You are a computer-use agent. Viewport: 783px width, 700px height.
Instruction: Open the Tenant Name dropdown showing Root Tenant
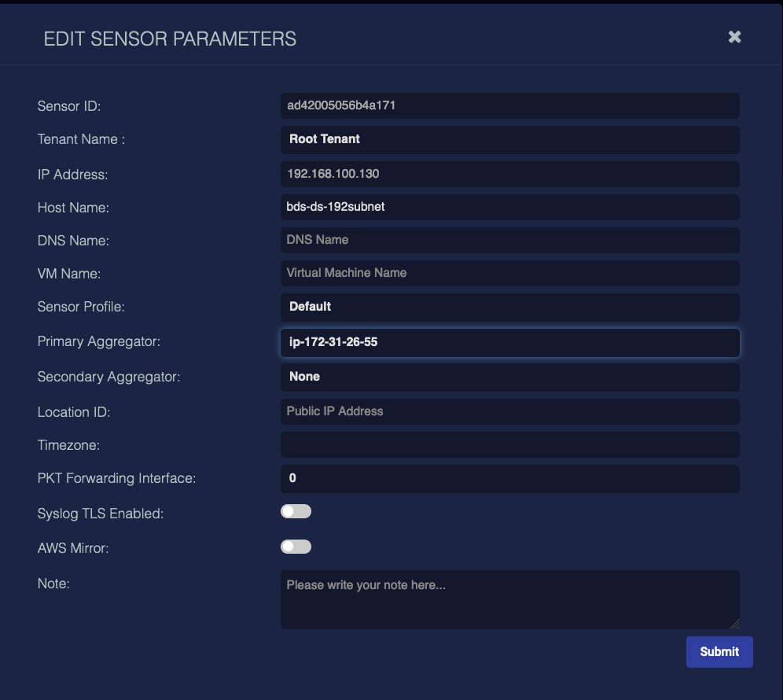coord(509,139)
